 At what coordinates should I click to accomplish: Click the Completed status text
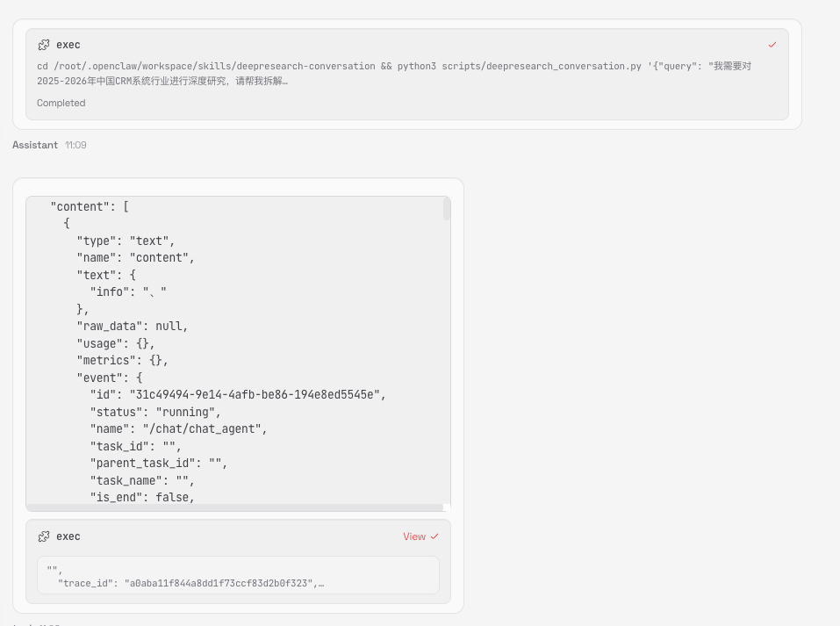[x=61, y=103]
